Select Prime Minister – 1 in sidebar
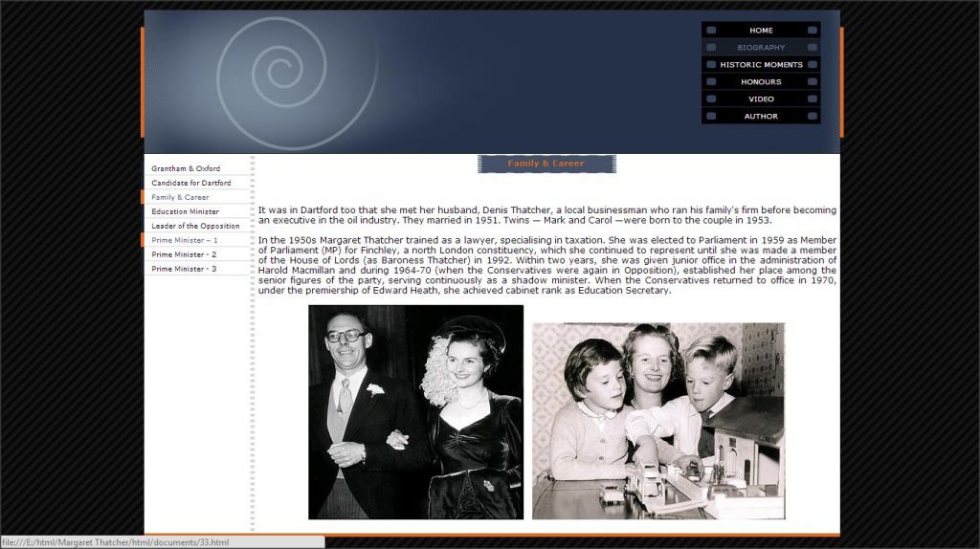Screen dimensions: 980x549 tap(184, 240)
